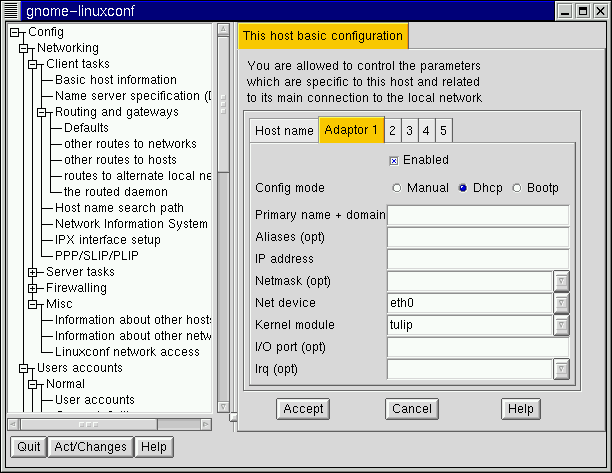Expand the Server tasks tree node

33,272
